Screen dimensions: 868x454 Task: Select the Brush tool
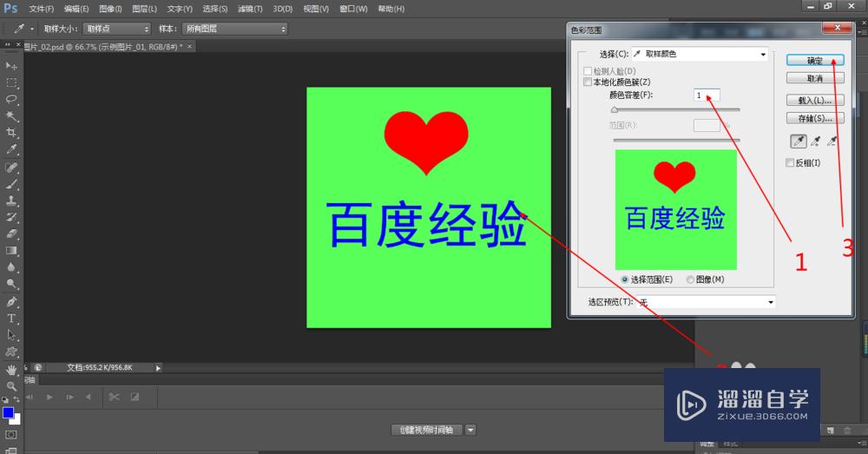11,184
